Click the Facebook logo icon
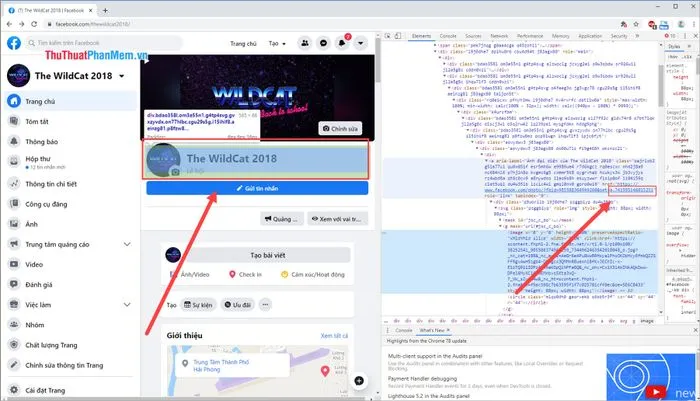The width and height of the screenshot is (700, 401). (x=14, y=44)
